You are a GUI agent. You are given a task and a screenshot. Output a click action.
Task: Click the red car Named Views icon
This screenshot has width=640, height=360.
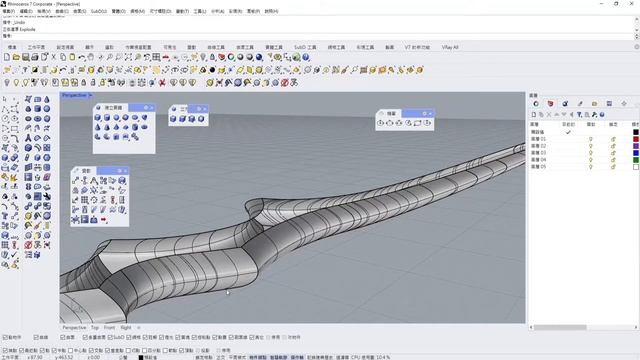pyautogui.click(x=166, y=57)
